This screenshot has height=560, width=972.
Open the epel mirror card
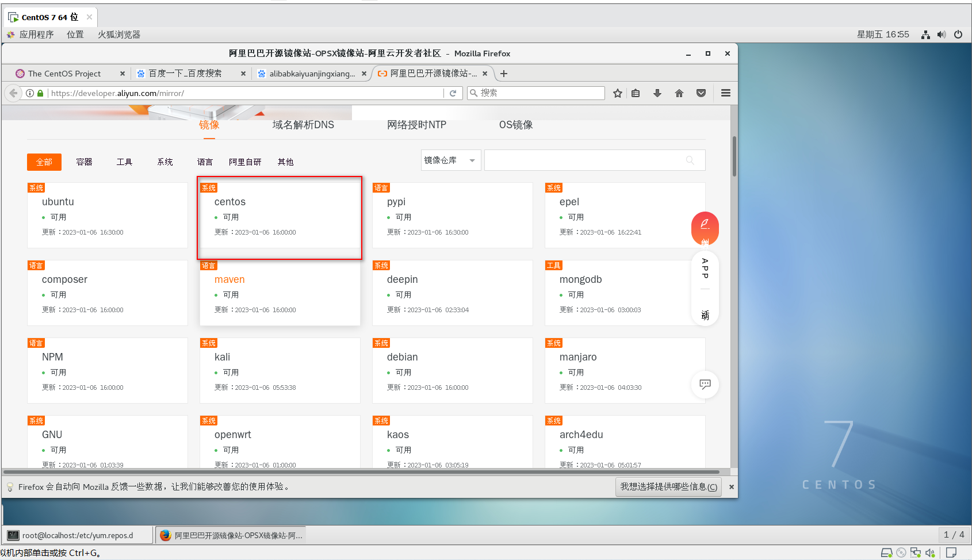point(625,216)
